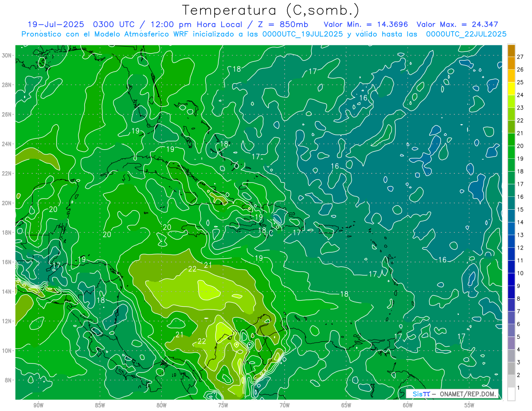Click the '75W' longitude axis label
This screenshot has width=532, height=411.
tap(223, 405)
